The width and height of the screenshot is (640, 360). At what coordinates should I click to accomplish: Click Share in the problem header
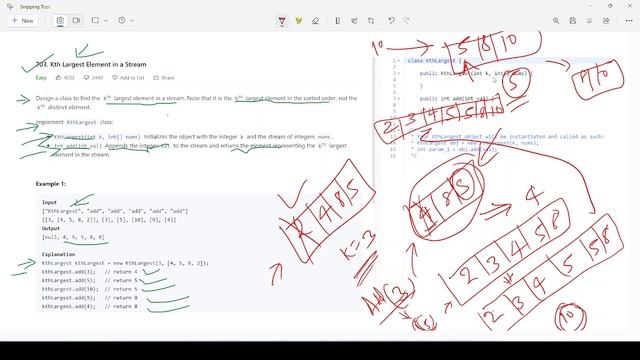pyautogui.click(x=163, y=78)
